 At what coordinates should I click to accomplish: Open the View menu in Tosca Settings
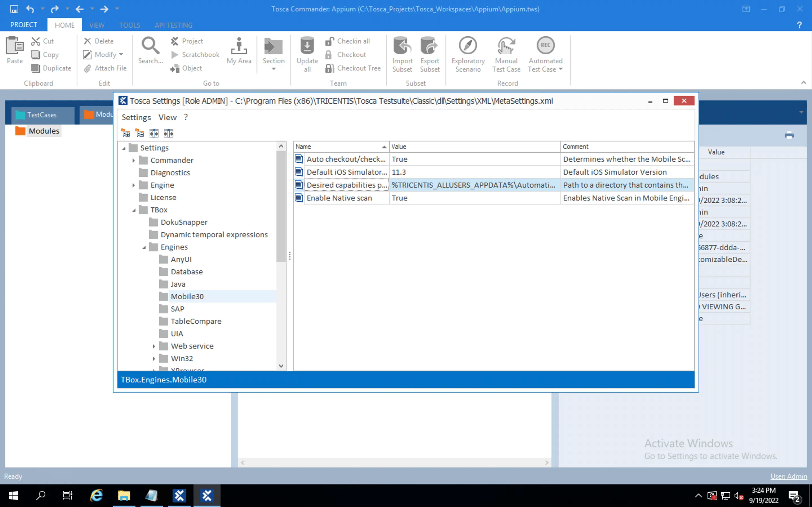tap(167, 117)
